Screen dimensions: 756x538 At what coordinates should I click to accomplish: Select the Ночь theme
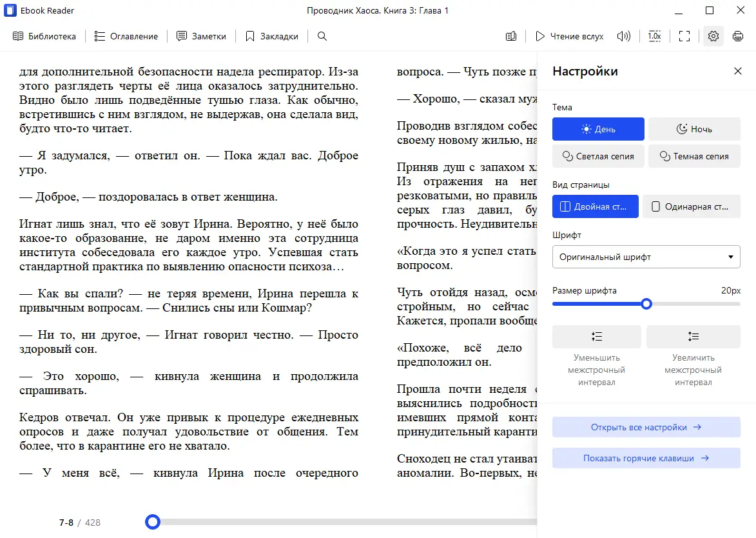[694, 129]
